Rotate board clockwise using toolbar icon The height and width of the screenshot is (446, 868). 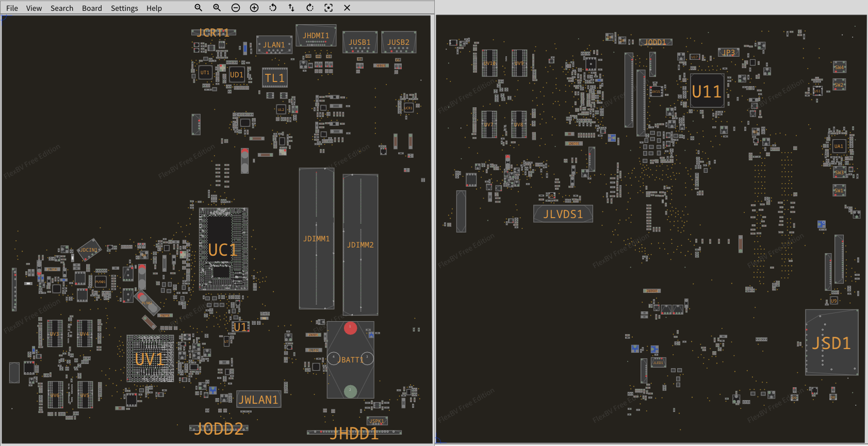click(x=310, y=8)
